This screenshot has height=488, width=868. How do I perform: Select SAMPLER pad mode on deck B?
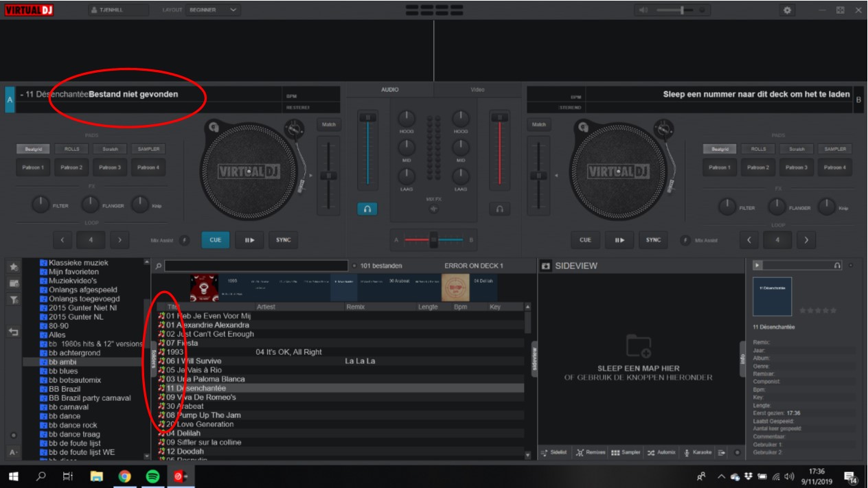point(835,149)
